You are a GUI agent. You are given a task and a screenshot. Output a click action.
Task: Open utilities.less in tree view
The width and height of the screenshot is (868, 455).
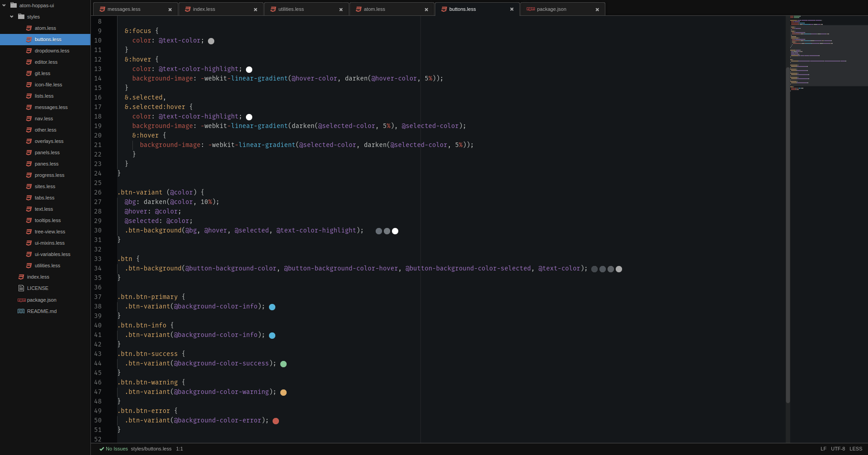pyautogui.click(x=45, y=265)
